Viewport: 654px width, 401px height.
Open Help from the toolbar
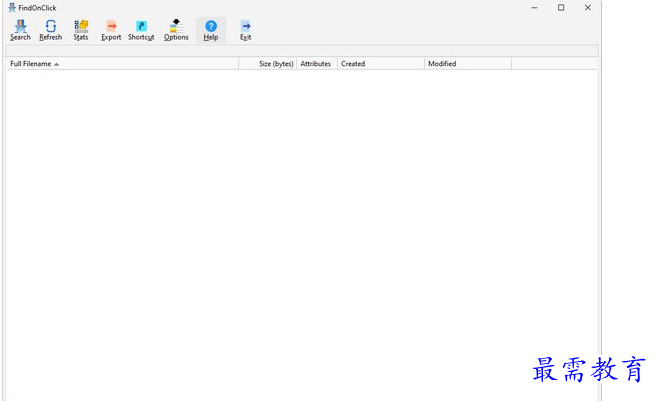click(211, 30)
